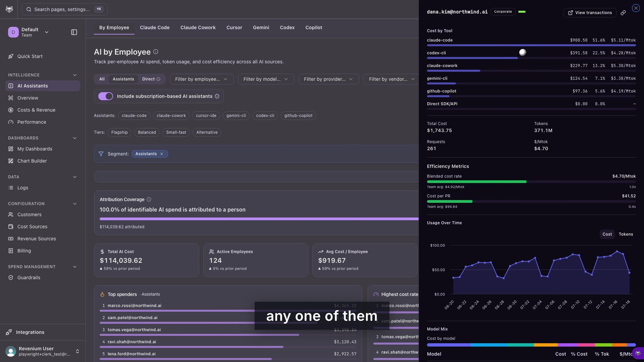Click Blended cost rate progress bar
This screenshot has width=644, height=362.
point(531,182)
